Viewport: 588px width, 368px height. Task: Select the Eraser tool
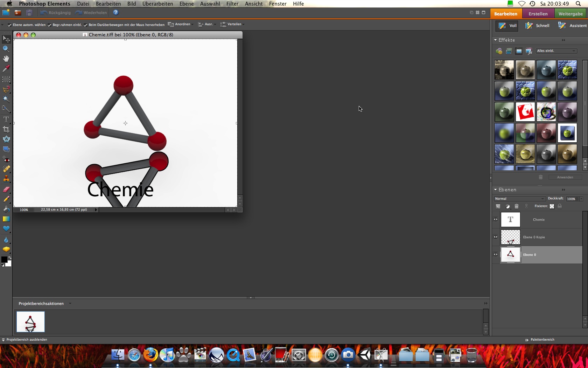point(6,190)
